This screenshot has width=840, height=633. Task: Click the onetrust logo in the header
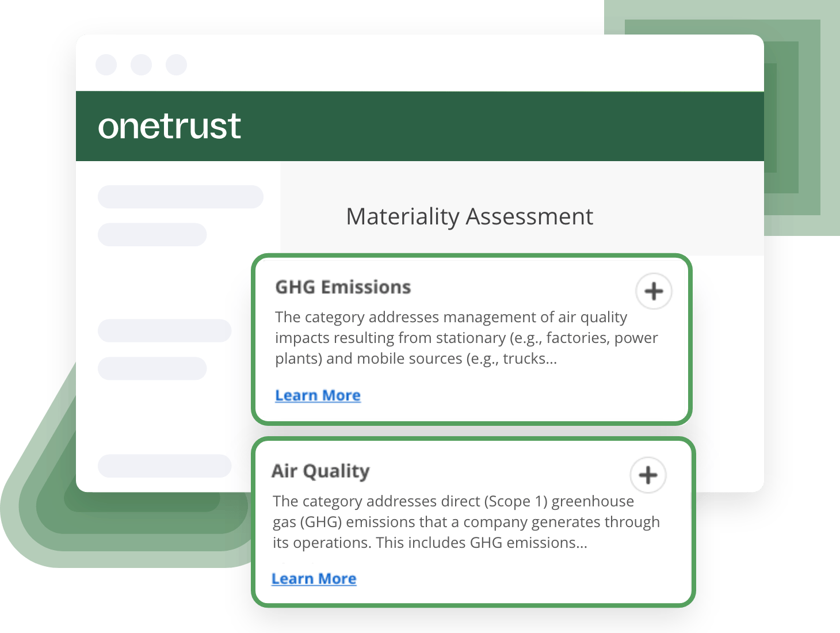[x=169, y=126]
